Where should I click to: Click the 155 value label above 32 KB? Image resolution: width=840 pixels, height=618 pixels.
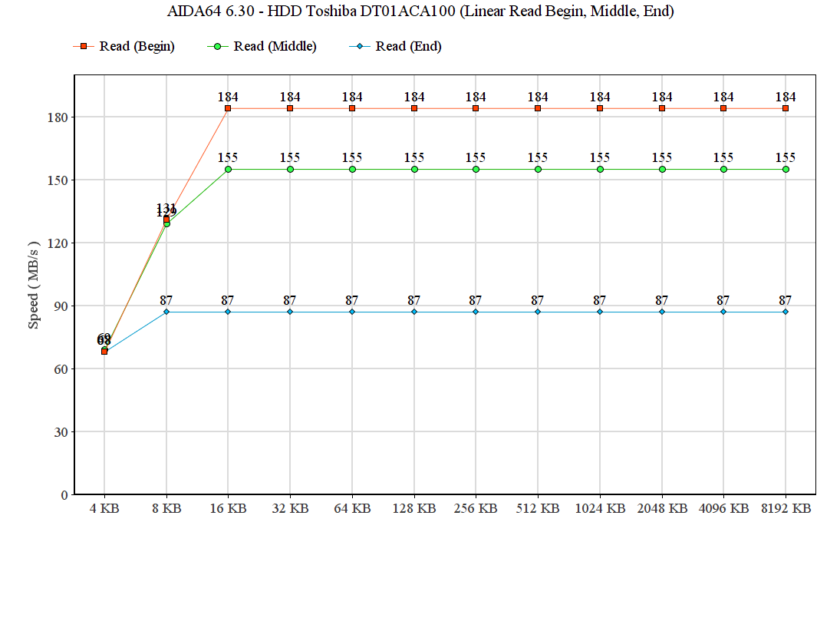click(x=291, y=157)
